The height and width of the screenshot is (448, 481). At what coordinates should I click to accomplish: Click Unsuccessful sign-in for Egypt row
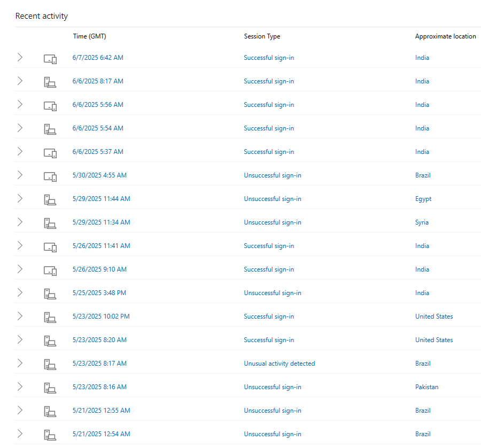pos(273,199)
